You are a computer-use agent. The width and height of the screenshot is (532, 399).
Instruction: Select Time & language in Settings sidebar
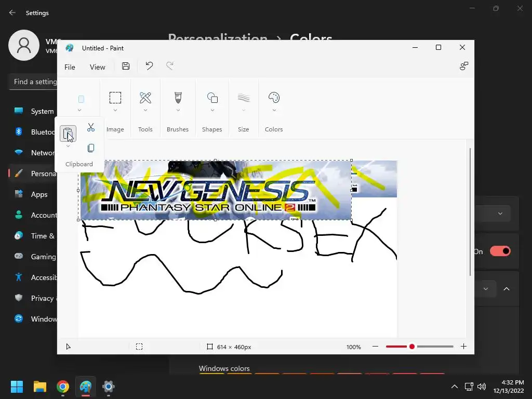coord(33,236)
